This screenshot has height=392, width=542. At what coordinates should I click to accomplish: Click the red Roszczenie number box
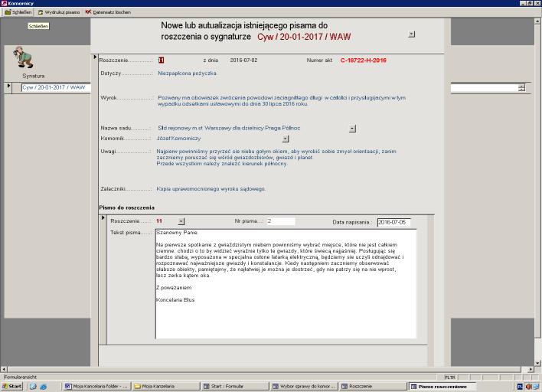pos(161,60)
